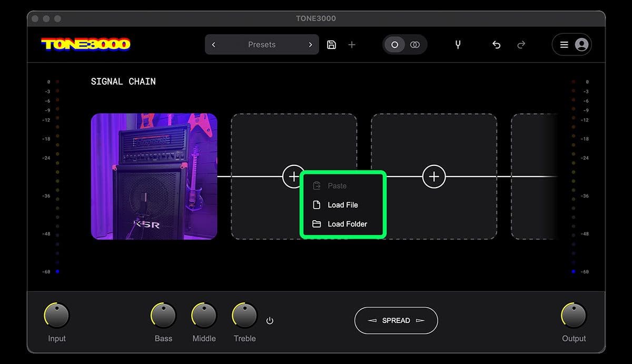
Task: Add new preset with plus icon
Action: [x=352, y=45]
